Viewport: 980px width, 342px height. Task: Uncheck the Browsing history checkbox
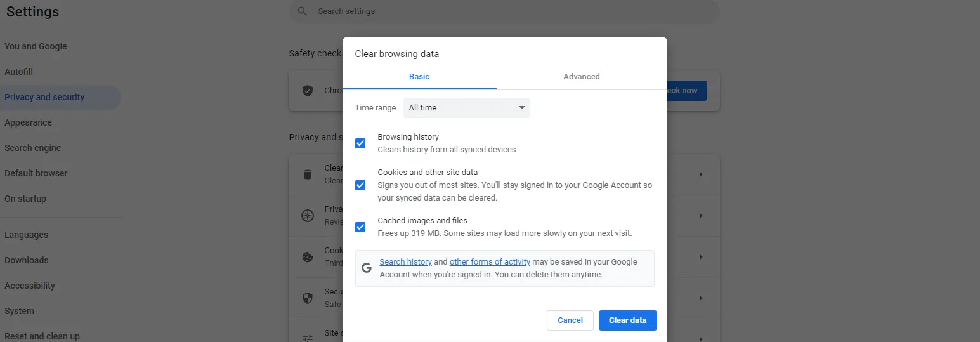(360, 143)
